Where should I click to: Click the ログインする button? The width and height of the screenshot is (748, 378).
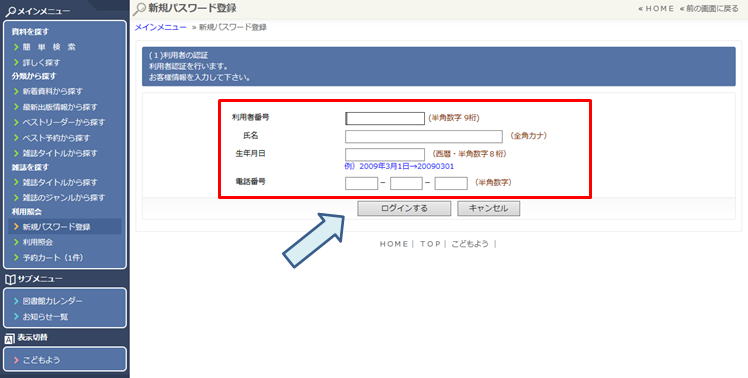pyautogui.click(x=404, y=209)
